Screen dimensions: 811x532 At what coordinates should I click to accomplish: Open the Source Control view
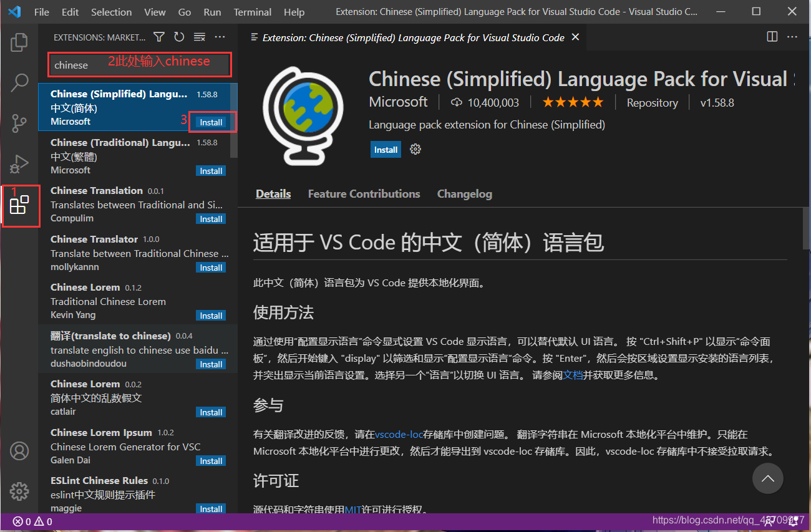click(19, 123)
